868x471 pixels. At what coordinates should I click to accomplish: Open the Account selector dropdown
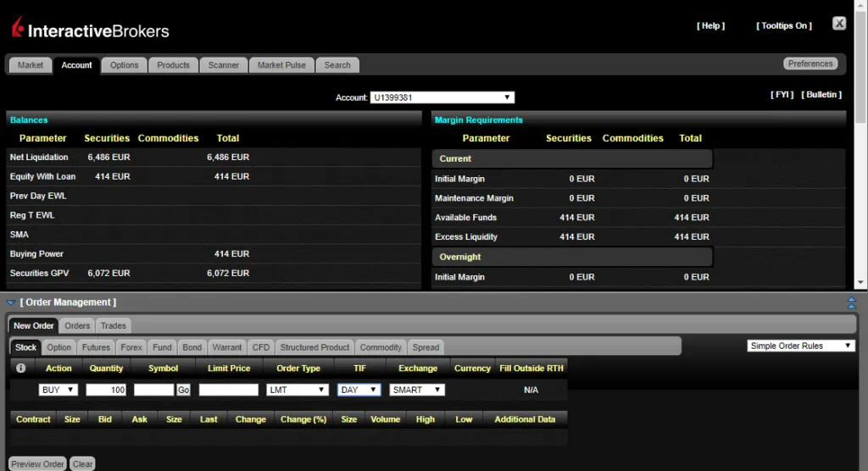(x=442, y=97)
